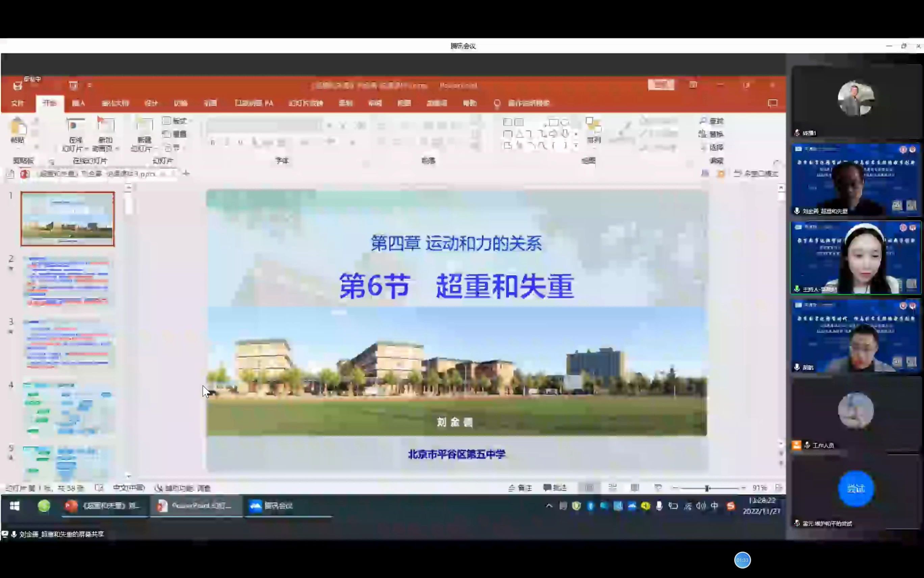Click the zoom slider handle
Screen dimensions: 924x578
click(707, 488)
